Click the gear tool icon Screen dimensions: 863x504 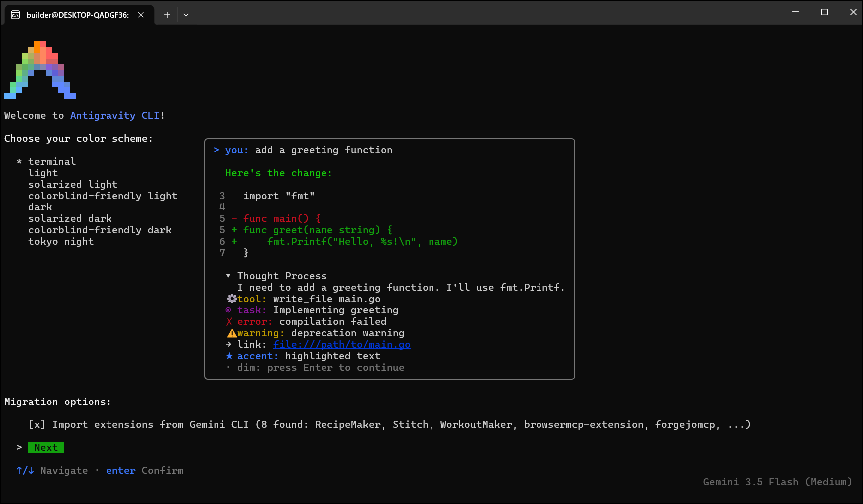[x=232, y=299]
